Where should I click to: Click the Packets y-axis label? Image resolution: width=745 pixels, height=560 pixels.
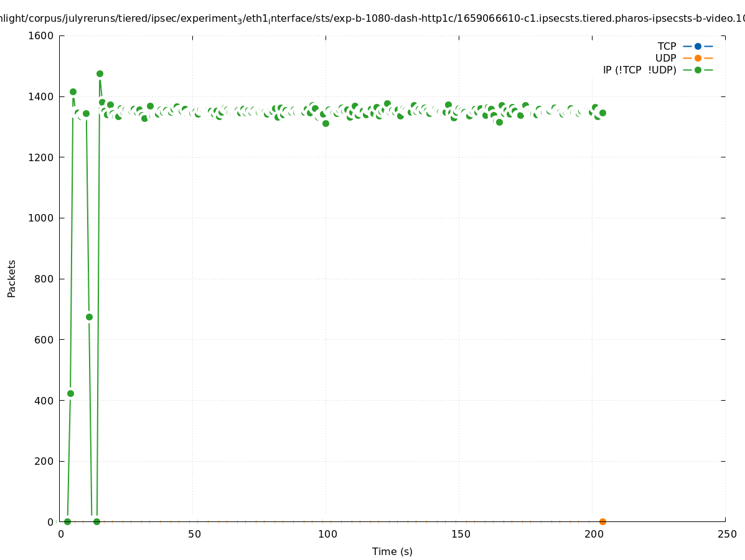pos(12,278)
